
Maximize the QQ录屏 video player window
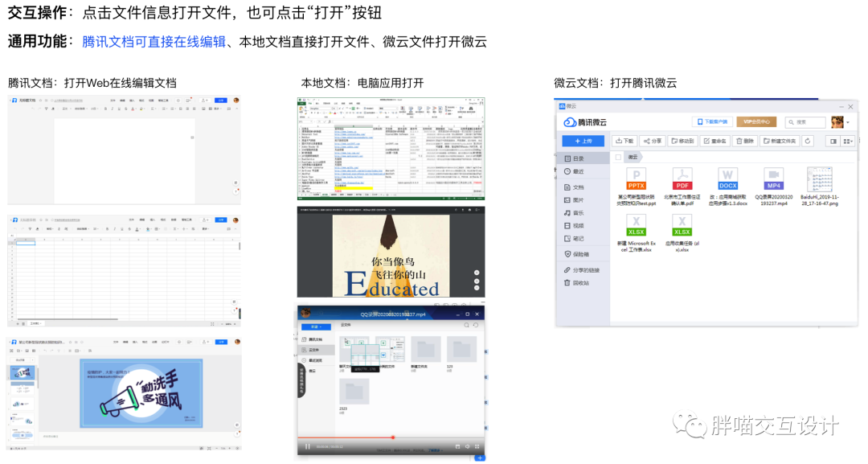click(x=467, y=314)
